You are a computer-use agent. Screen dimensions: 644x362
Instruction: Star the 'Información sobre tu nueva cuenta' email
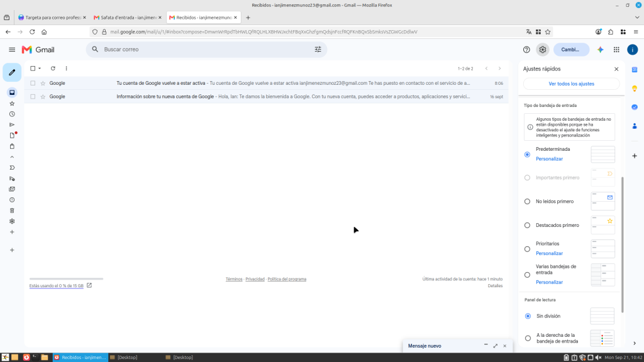coord(43,97)
